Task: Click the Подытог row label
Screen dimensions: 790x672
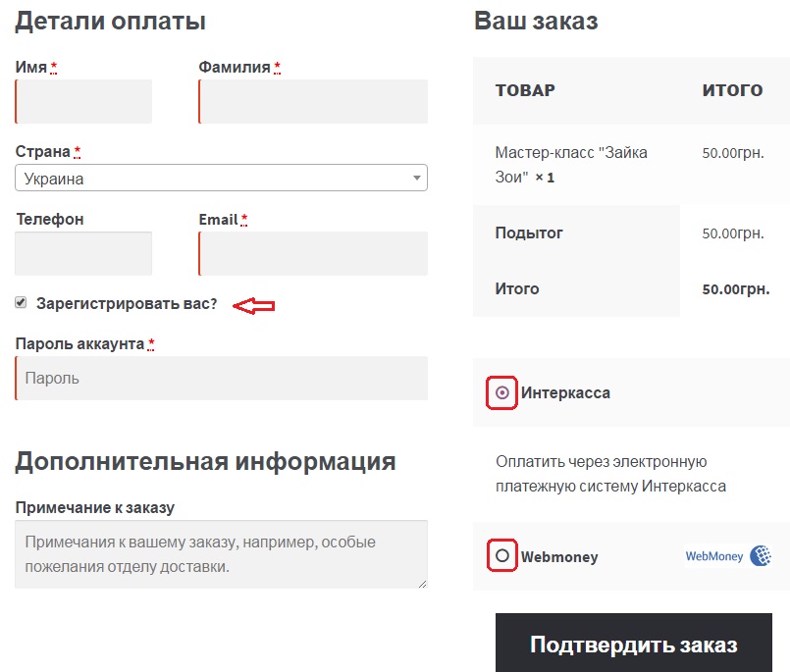Action: [x=529, y=233]
